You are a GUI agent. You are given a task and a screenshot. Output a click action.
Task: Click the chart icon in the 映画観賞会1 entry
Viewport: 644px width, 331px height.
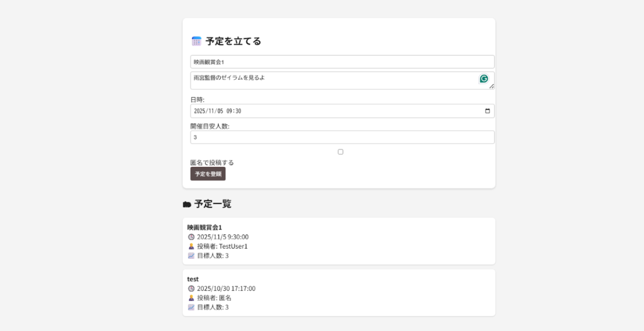[x=191, y=256]
